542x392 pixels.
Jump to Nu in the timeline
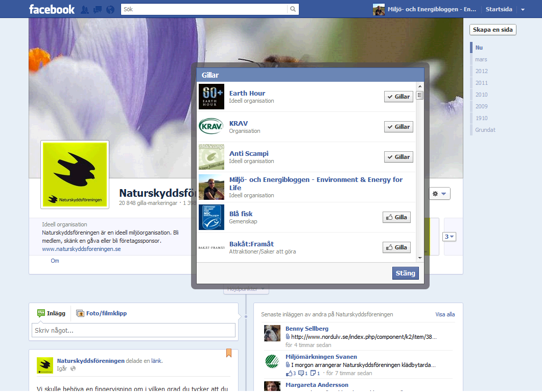[479, 48]
